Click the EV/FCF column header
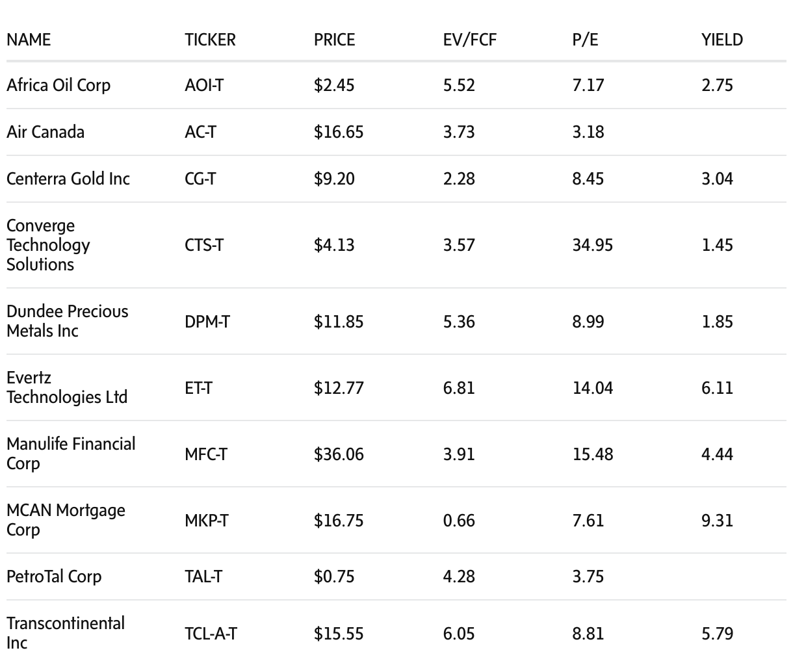The width and height of the screenshot is (793, 672). pyautogui.click(x=469, y=40)
